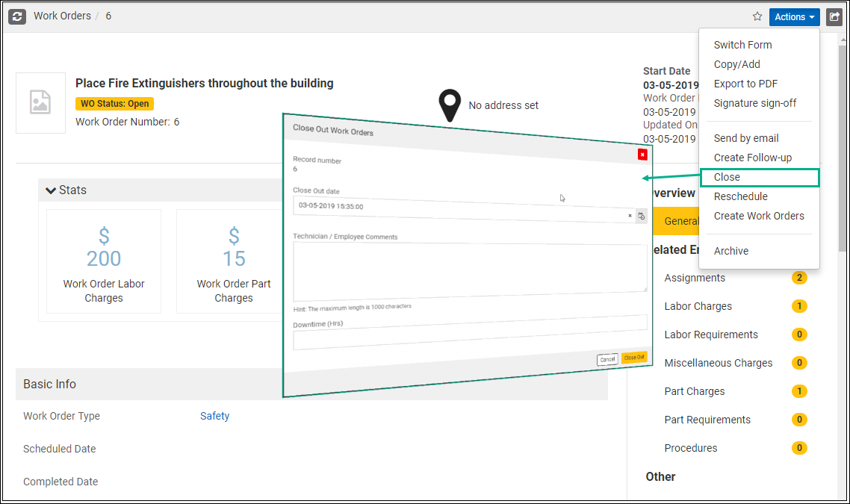Choose Signature sign-off option

tap(754, 104)
